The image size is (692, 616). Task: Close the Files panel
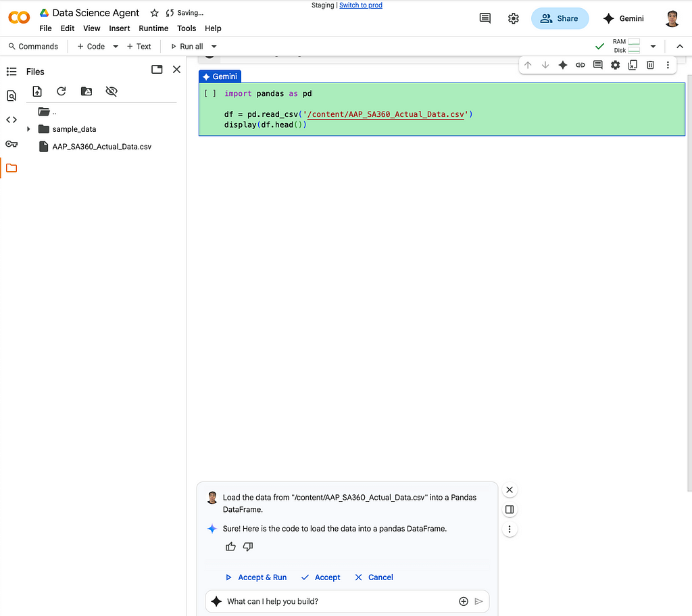point(176,70)
